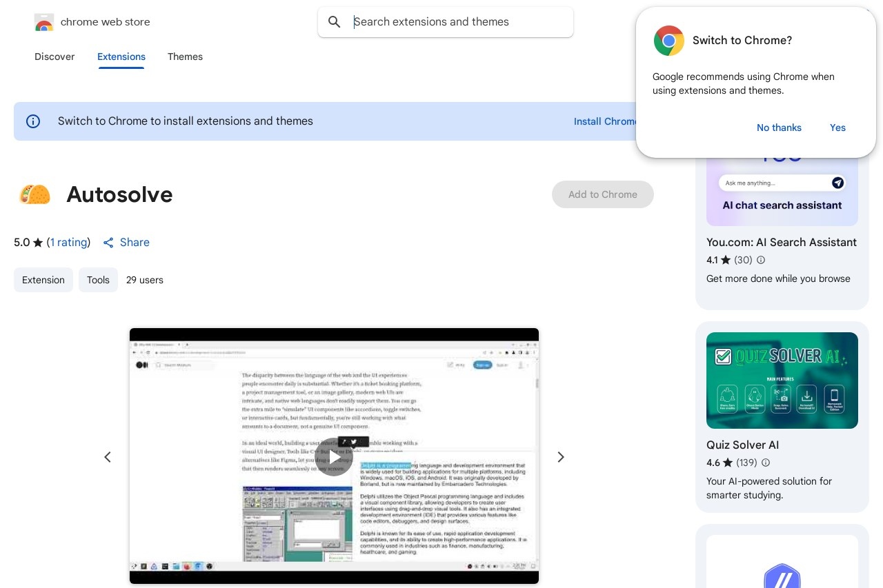The width and height of the screenshot is (883, 588).
Task: Click info icon beside Quiz Solver rating
Action: 765,463
